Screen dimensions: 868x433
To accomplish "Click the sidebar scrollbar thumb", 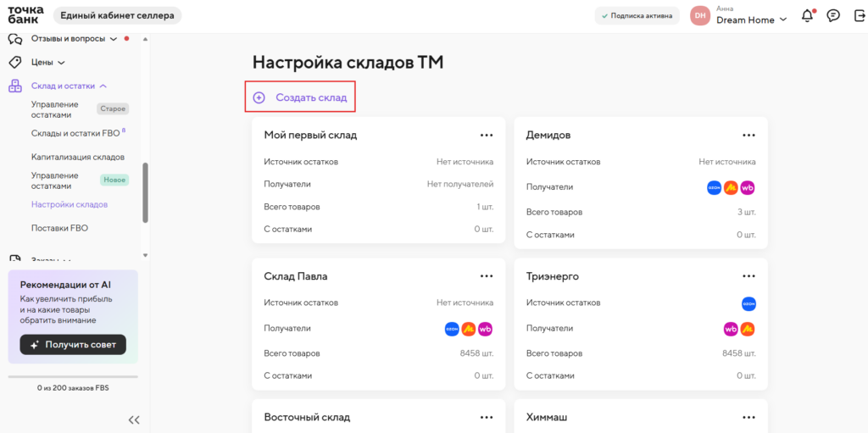I will [145, 192].
